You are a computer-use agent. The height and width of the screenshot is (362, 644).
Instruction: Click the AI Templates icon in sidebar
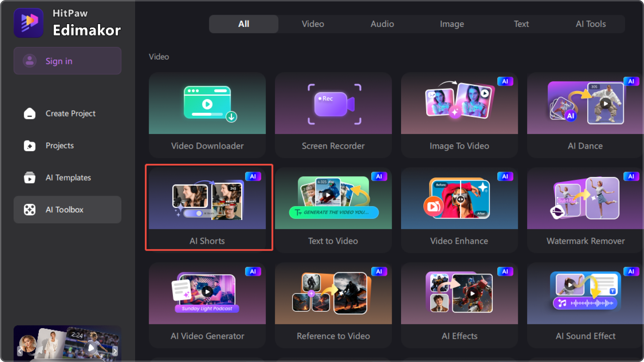pyautogui.click(x=29, y=177)
